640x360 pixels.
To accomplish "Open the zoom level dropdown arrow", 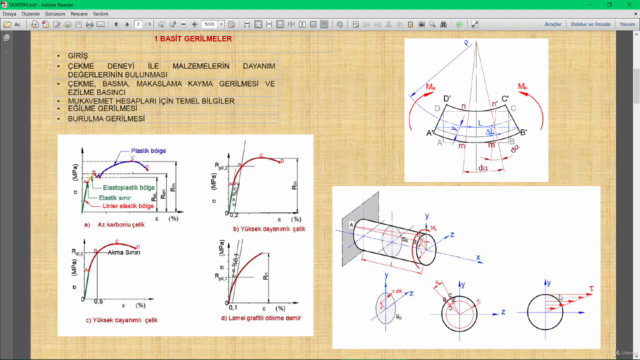I will [x=221, y=24].
